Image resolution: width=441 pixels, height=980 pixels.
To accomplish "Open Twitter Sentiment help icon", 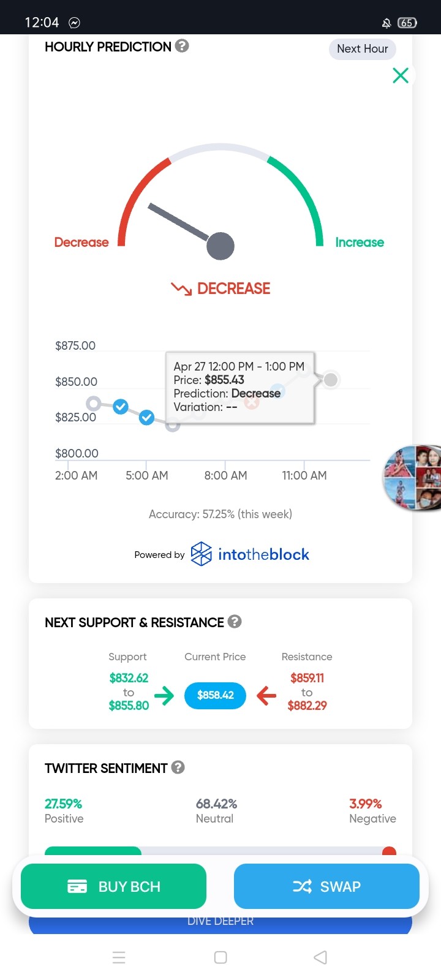I will pyautogui.click(x=178, y=767).
